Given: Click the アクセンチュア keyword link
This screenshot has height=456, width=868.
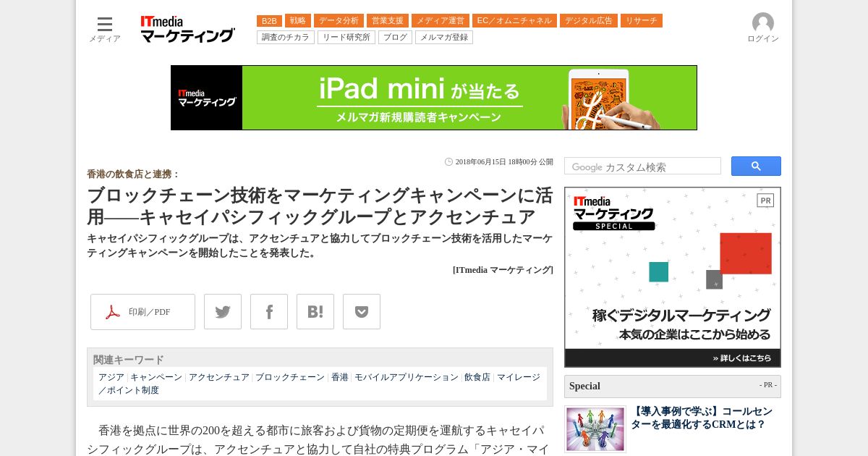Looking at the screenshot, I should (218, 377).
